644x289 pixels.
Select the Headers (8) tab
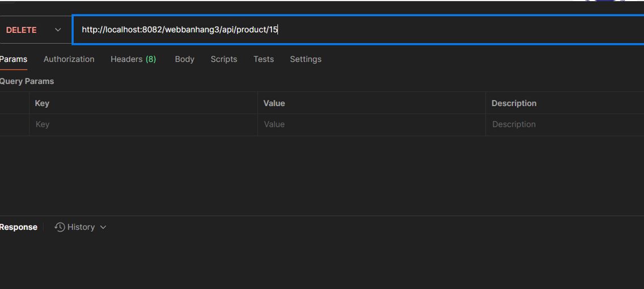[133, 59]
